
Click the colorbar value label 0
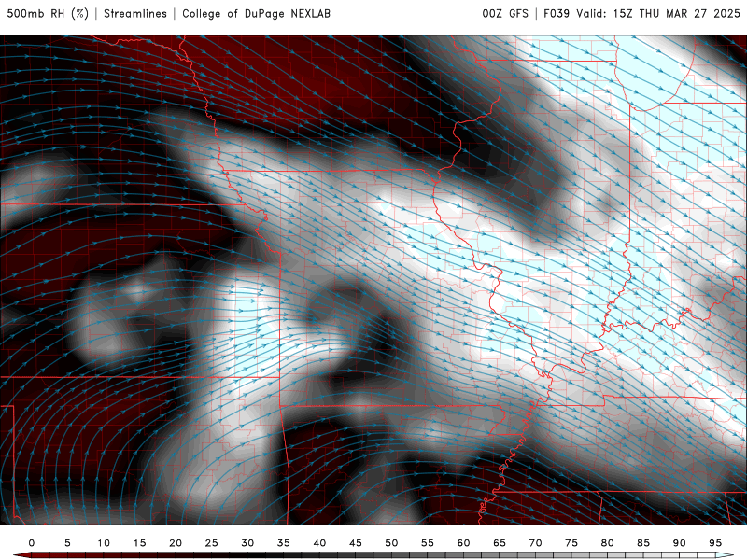[x=32, y=543]
